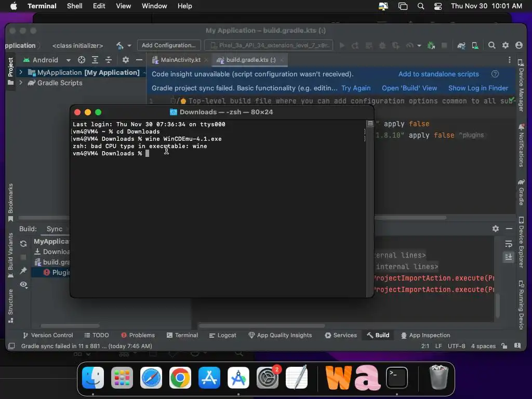Click the Attach Debugger to Android Process icon
The height and width of the screenshot is (399, 532).
(431, 46)
